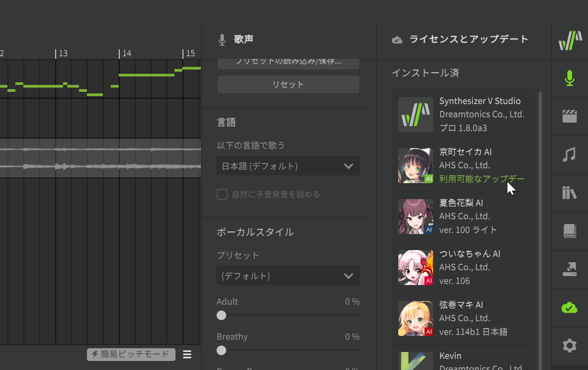Click the Adult slider handle
The image size is (588, 370).
pyautogui.click(x=221, y=315)
